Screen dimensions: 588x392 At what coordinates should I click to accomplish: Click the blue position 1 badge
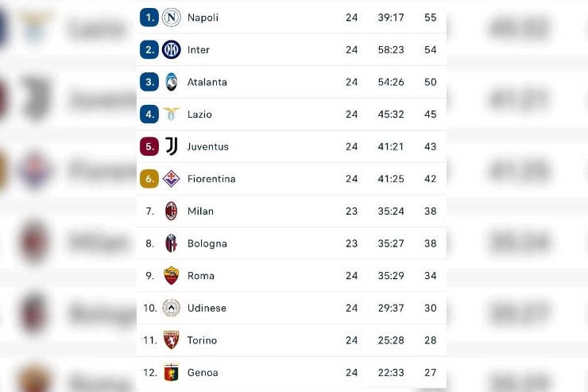(x=149, y=17)
